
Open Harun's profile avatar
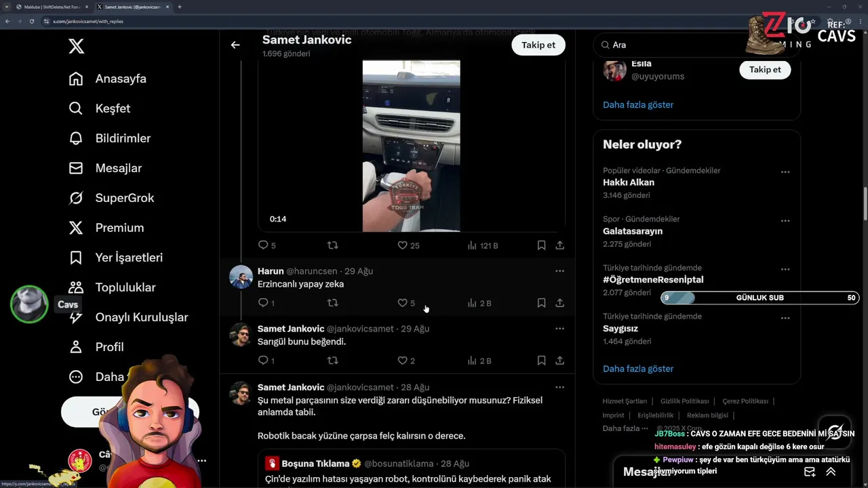[x=241, y=277]
